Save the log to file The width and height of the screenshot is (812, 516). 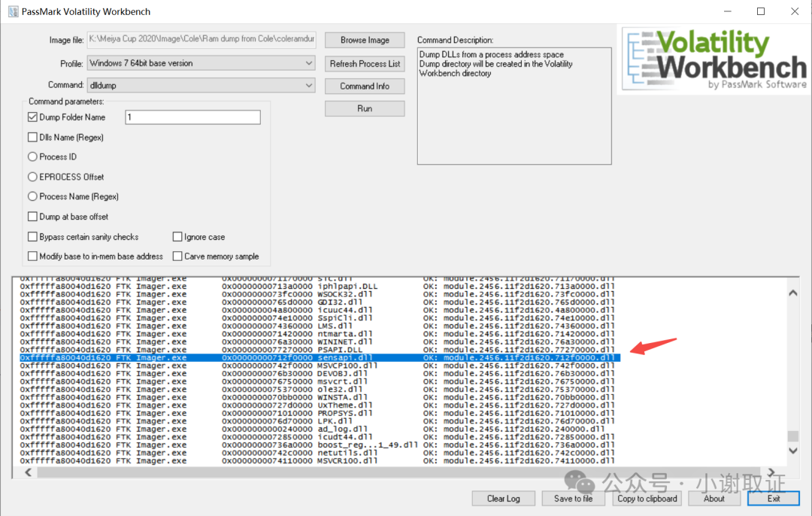[x=573, y=499]
